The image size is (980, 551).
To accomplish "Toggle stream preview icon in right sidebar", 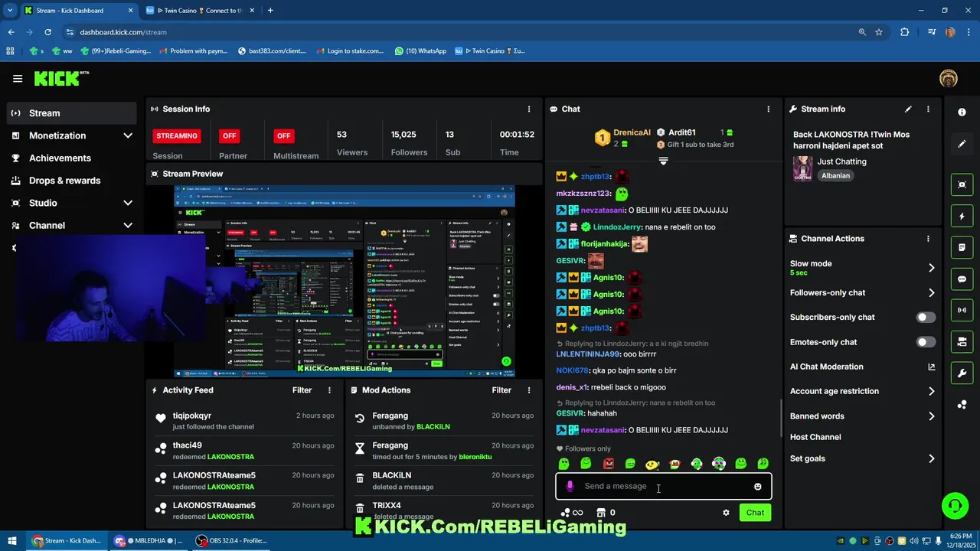I will (x=962, y=184).
